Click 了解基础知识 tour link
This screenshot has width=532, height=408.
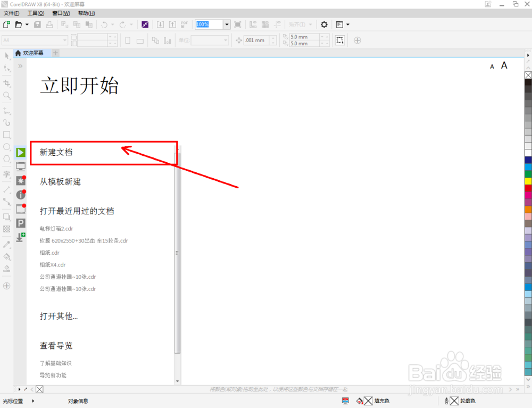(x=56, y=363)
